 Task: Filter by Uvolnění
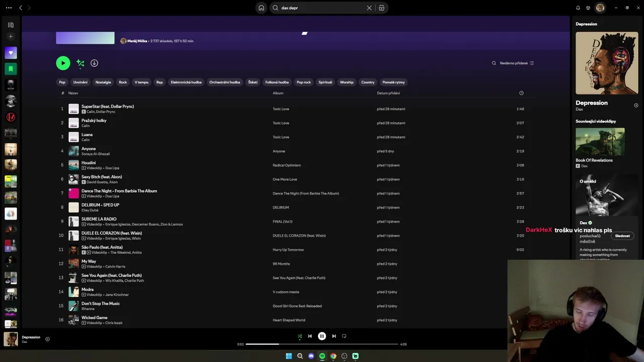(x=80, y=82)
